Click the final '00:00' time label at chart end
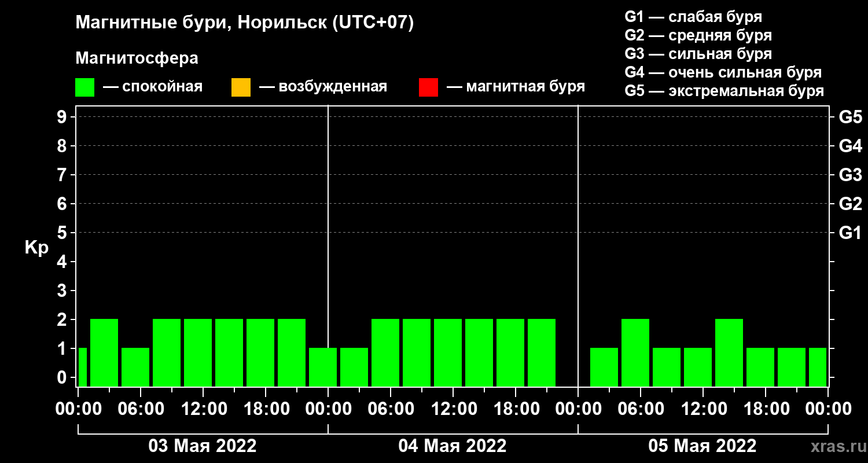This screenshot has width=868, height=463. pos(828,409)
